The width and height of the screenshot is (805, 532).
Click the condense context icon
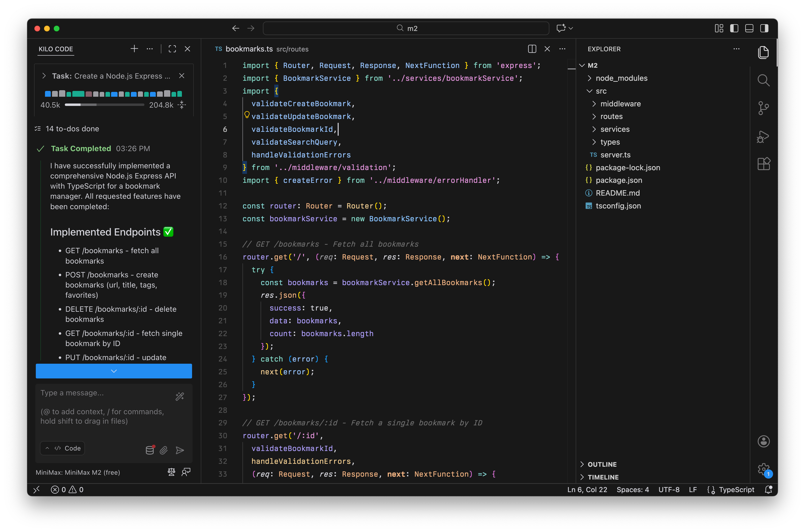point(182,105)
